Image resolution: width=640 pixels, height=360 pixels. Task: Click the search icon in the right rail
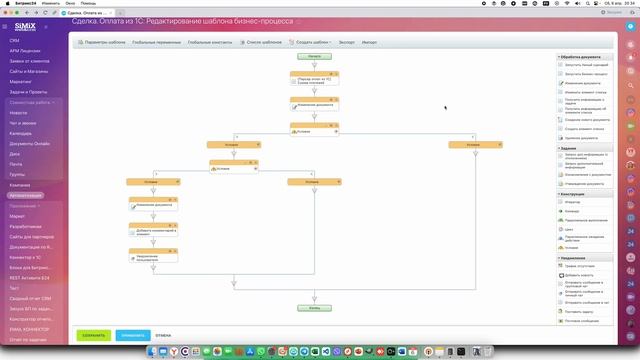[x=630, y=85]
